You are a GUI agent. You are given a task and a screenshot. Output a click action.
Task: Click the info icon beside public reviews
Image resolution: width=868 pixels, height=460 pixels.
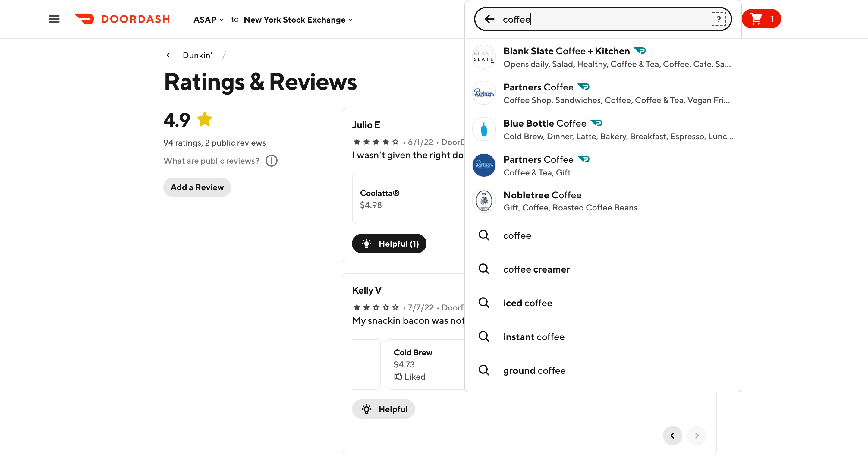coord(271,161)
